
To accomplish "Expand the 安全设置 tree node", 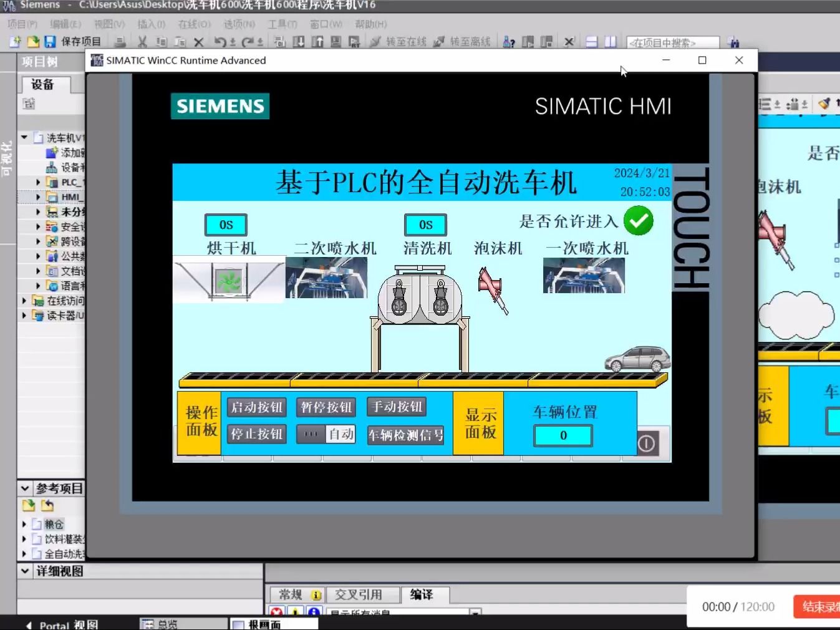I will [38, 226].
